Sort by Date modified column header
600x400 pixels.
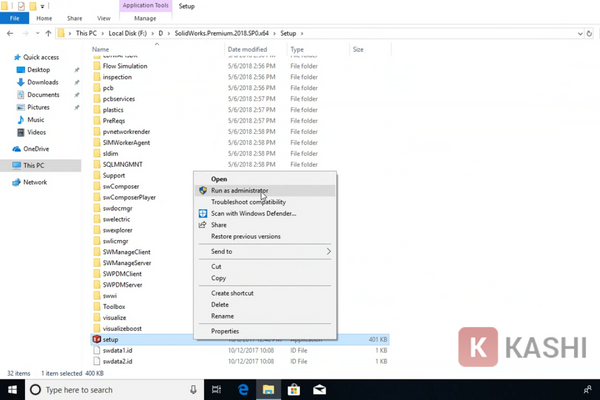247,49
